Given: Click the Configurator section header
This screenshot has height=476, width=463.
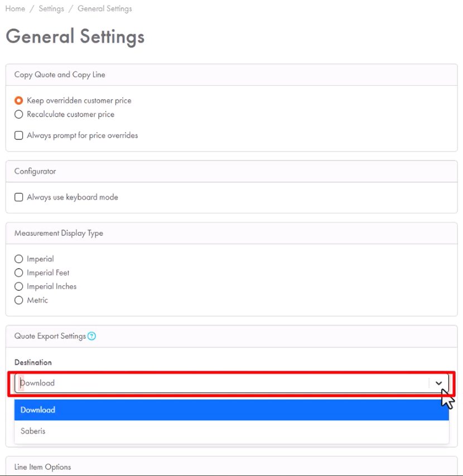Looking at the screenshot, I should point(35,172).
